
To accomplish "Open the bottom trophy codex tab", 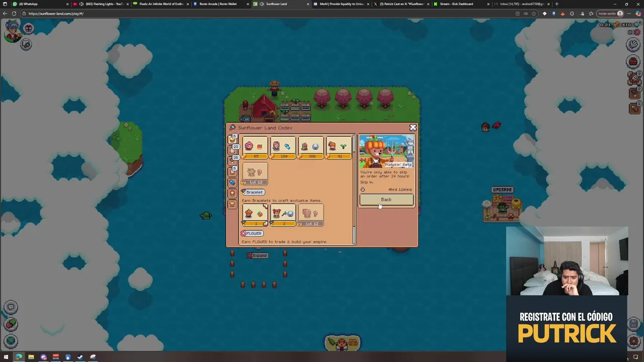I will [x=232, y=204].
